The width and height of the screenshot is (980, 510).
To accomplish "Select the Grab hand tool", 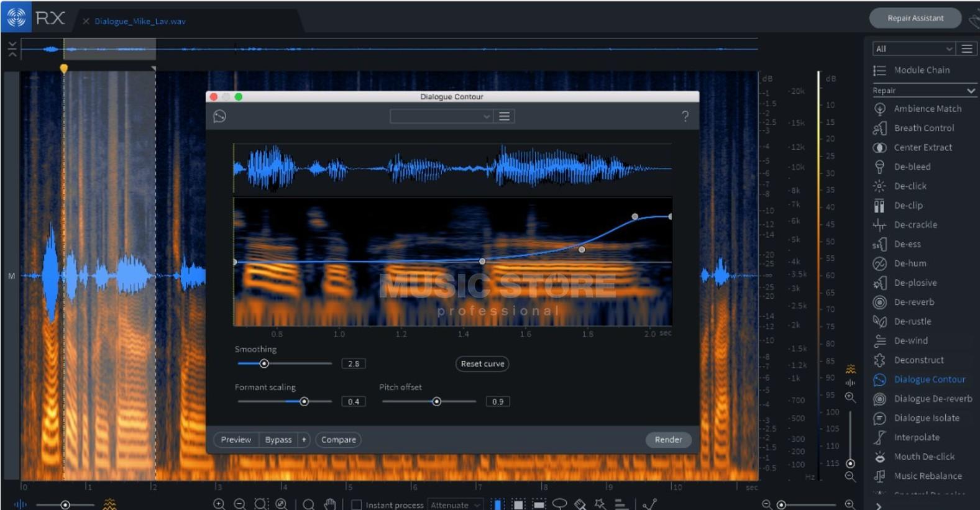I will tap(330, 504).
